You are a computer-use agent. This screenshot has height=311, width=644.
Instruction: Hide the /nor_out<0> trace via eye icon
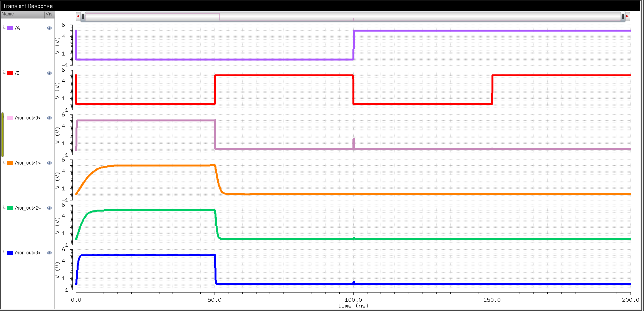point(49,118)
